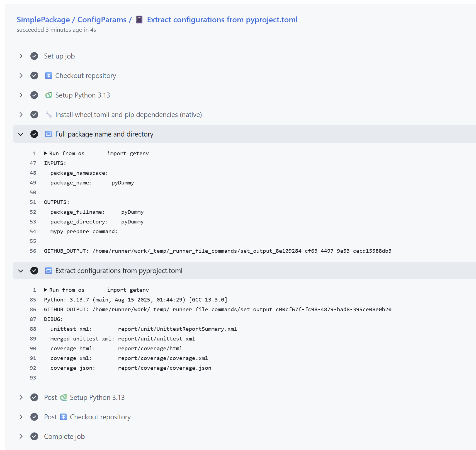Expand the Set up job step
Image resolution: width=476 pixels, height=450 pixels.
21,56
